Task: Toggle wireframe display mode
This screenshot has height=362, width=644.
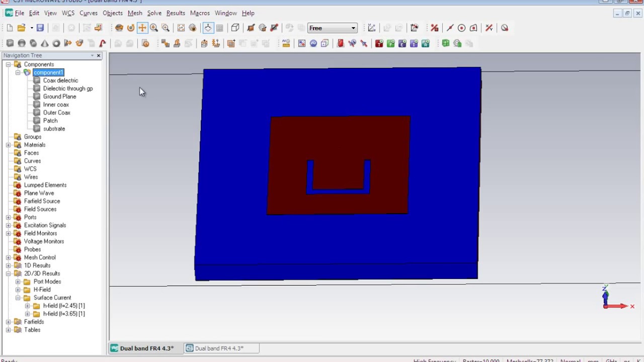Action: [235, 28]
